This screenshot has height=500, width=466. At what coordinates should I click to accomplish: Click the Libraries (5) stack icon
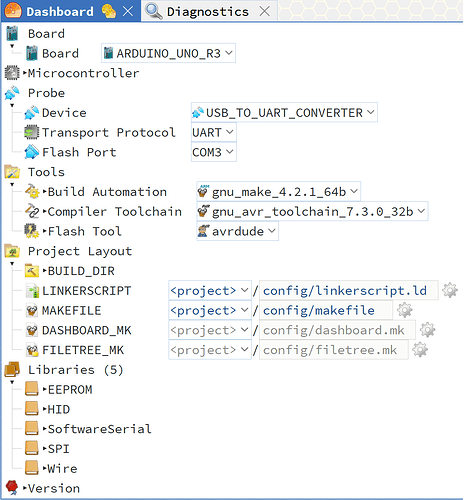click(x=12, y=370)
